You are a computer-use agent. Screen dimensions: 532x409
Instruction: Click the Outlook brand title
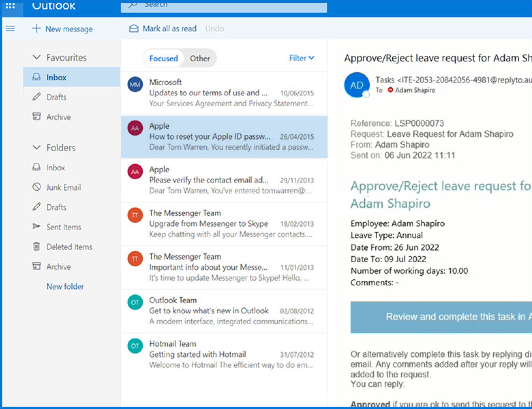54,5
